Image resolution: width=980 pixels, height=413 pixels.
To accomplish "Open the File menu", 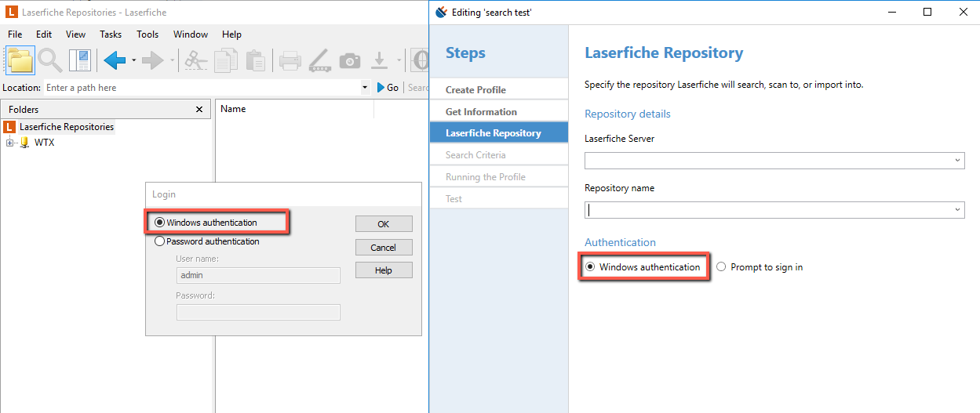I will point(15,34).
